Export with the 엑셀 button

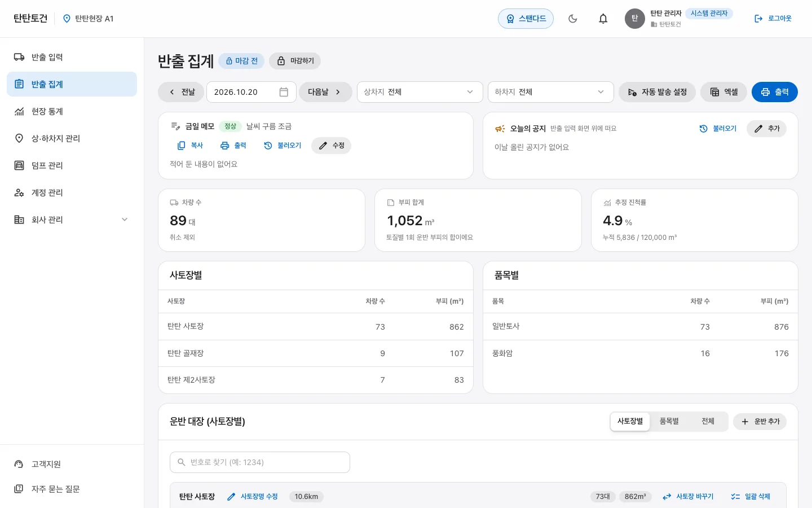click(x=723, y=92)
